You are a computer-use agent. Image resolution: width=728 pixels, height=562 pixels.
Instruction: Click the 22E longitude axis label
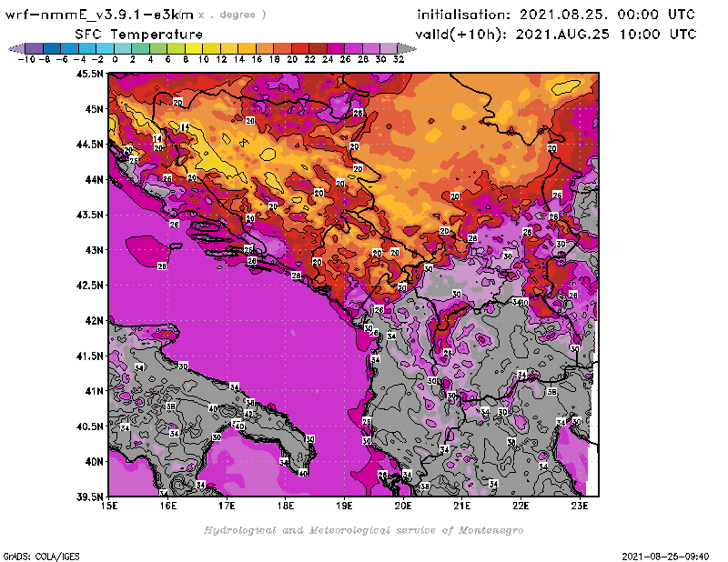coord(521,506)
